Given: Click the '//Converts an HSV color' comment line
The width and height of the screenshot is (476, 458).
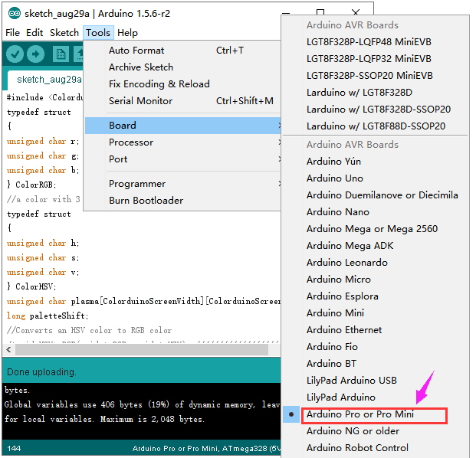Looking at the screenshot, I should pyautogui.click(x=89, y=330).
